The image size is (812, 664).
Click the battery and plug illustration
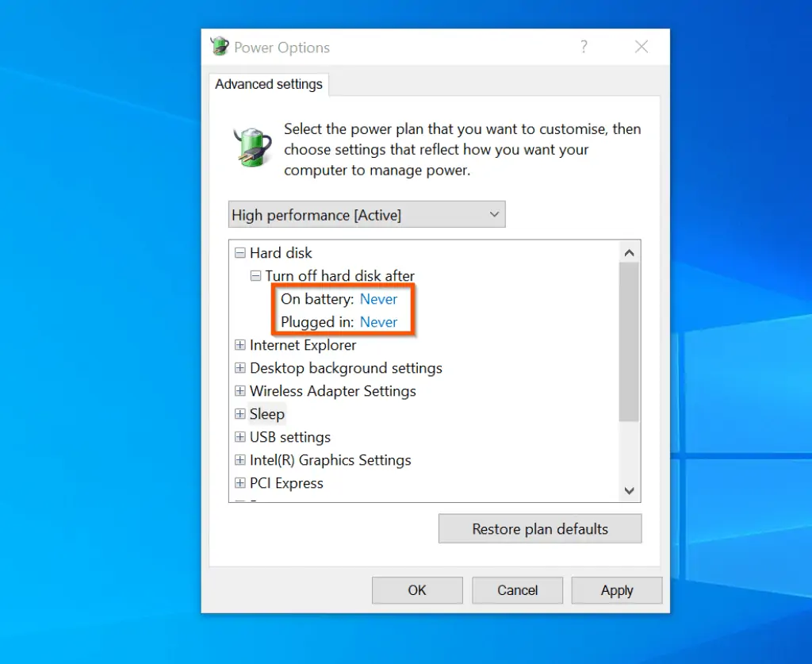point(251,148)
